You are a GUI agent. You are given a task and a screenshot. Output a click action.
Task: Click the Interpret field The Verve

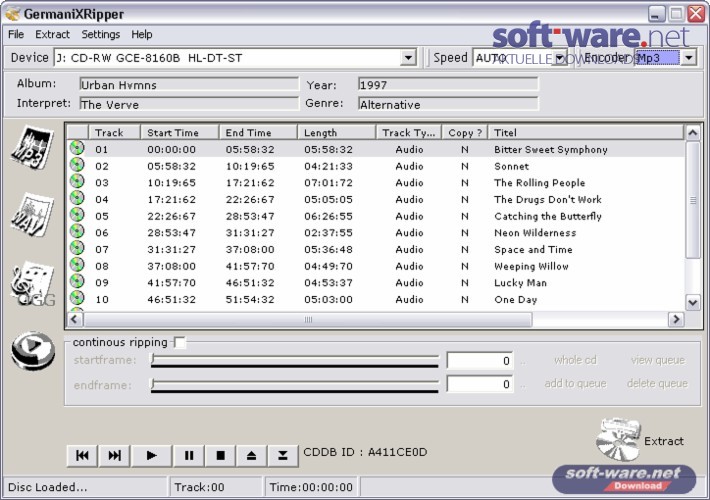(x=189, y=104)
